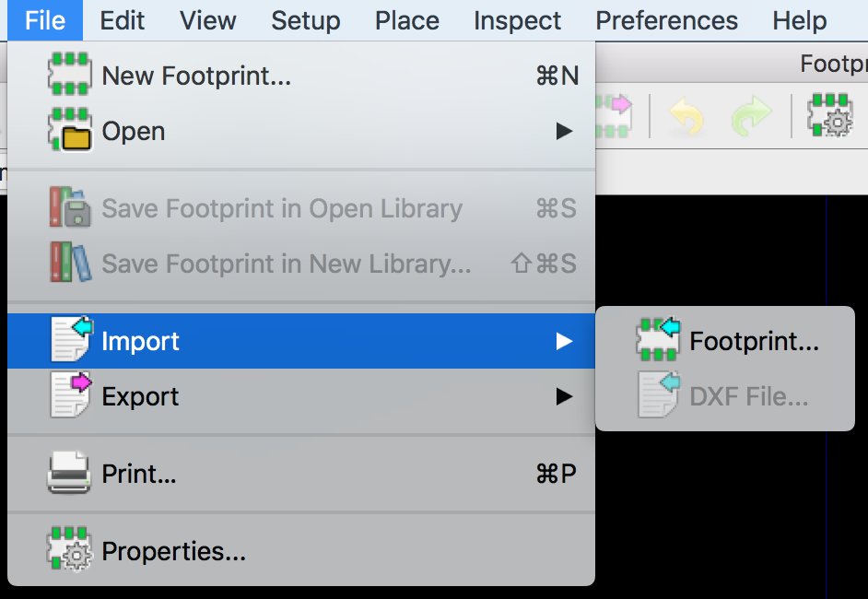Choose Footprint... from Import submenu

coord(754,341)
